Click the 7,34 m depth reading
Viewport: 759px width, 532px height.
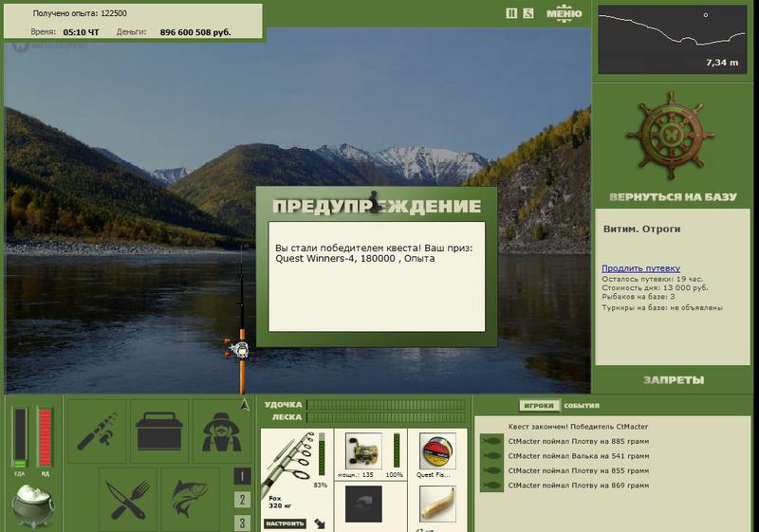click(x=722, y=62)
